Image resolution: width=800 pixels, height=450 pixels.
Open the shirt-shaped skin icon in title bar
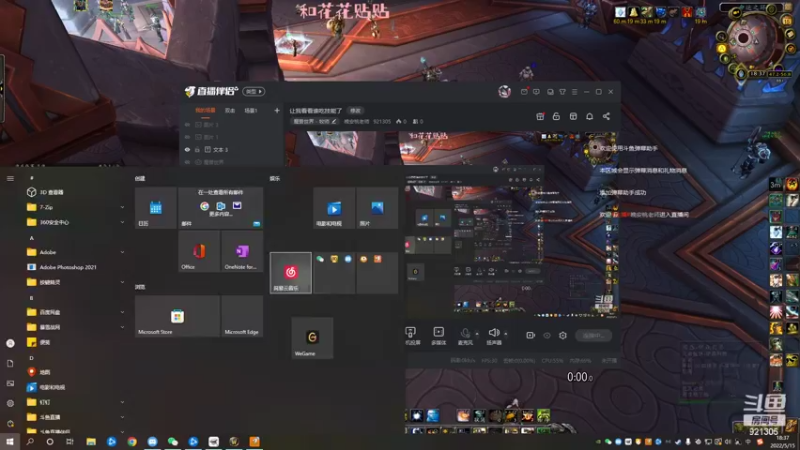562,92
